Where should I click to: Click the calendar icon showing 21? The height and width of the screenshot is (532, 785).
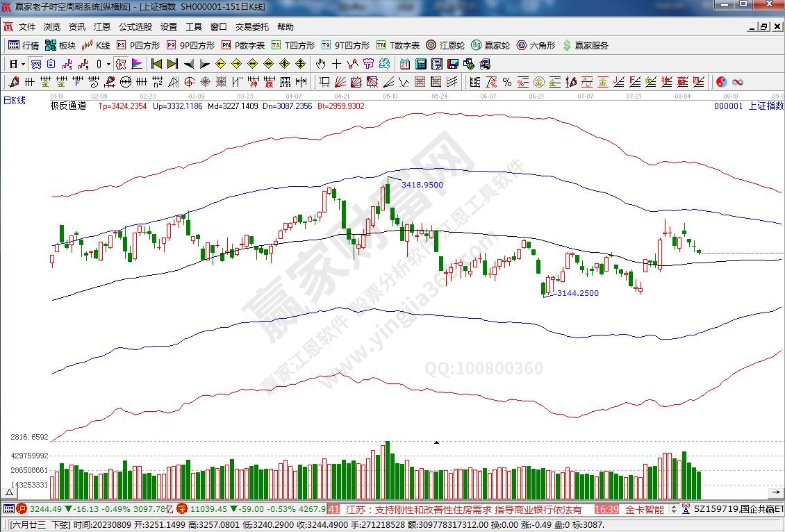click(x=405, y=64)
